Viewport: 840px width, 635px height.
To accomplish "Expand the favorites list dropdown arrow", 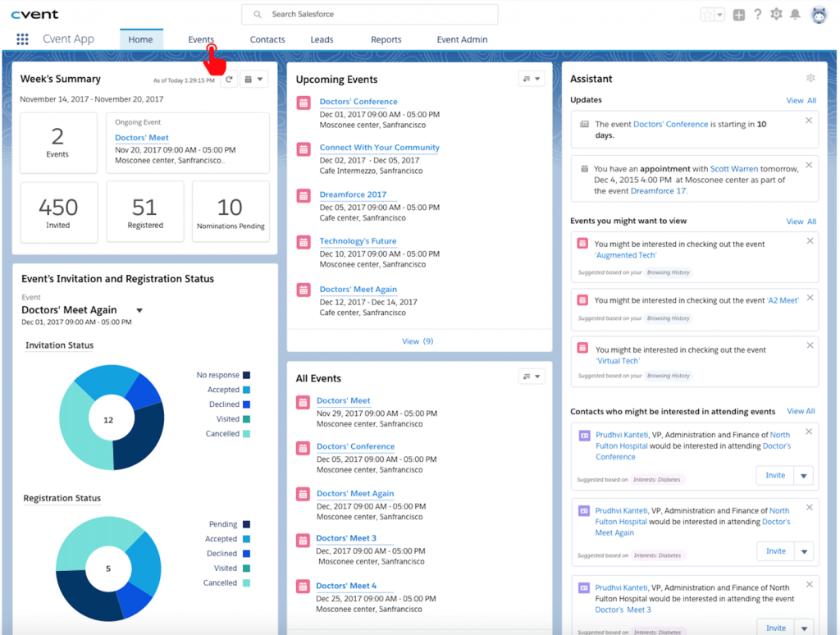I will (720, 15).
